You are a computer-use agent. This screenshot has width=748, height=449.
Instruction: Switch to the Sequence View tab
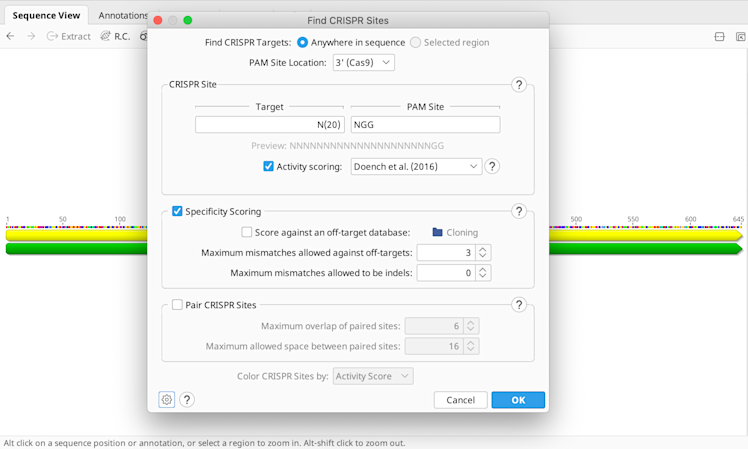[x=46, y=16]
